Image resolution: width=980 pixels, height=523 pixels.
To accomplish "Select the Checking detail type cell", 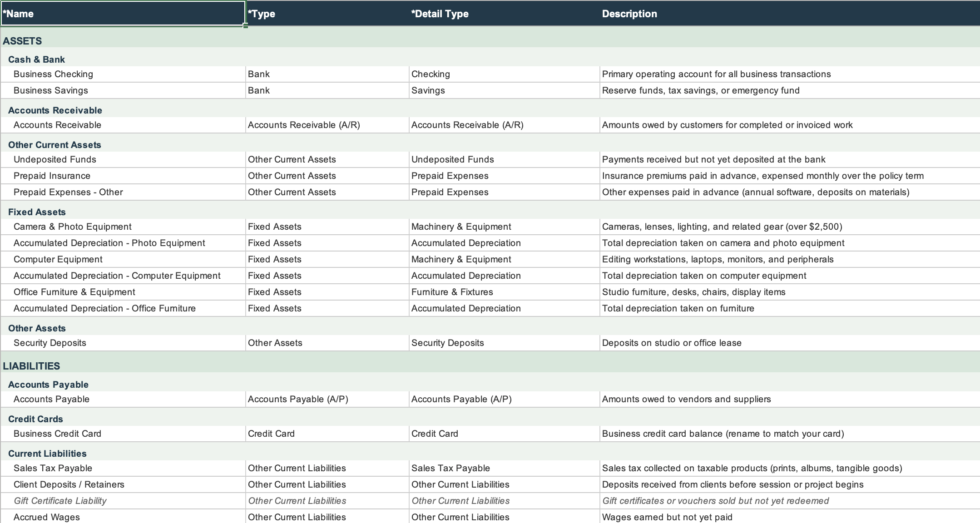I will point(504,74).
